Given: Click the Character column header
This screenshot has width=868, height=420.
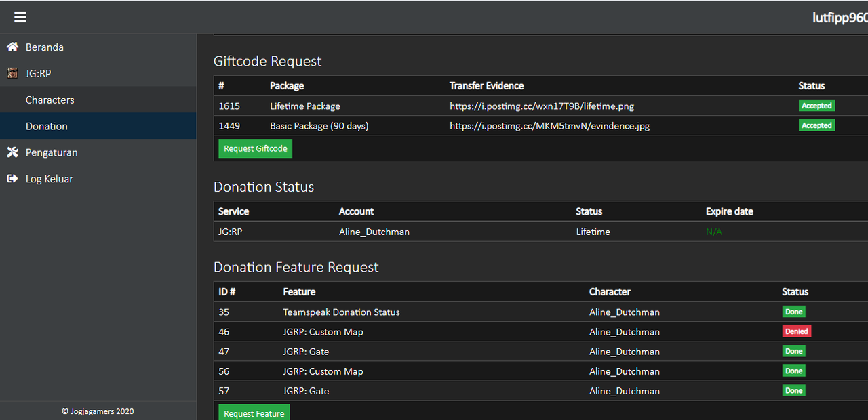Looking at the screenshot, I should tap(610, 292).
